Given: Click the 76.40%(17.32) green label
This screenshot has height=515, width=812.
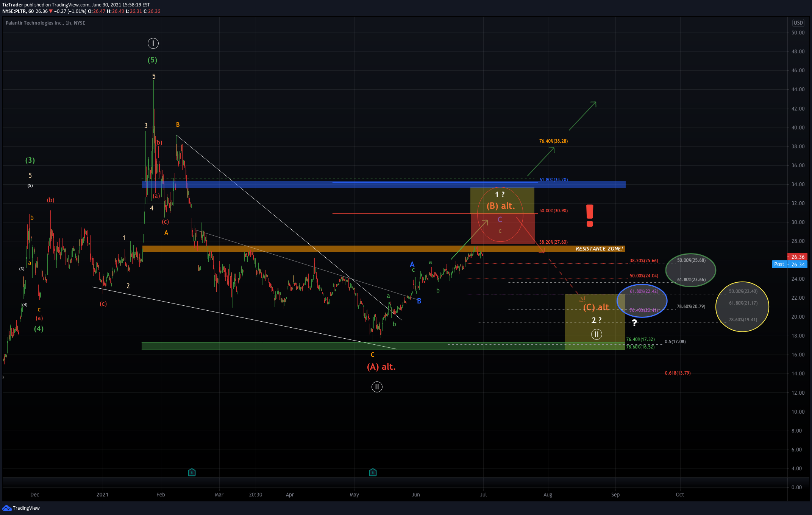Looking at the screenshot, I should pos(640,339).
